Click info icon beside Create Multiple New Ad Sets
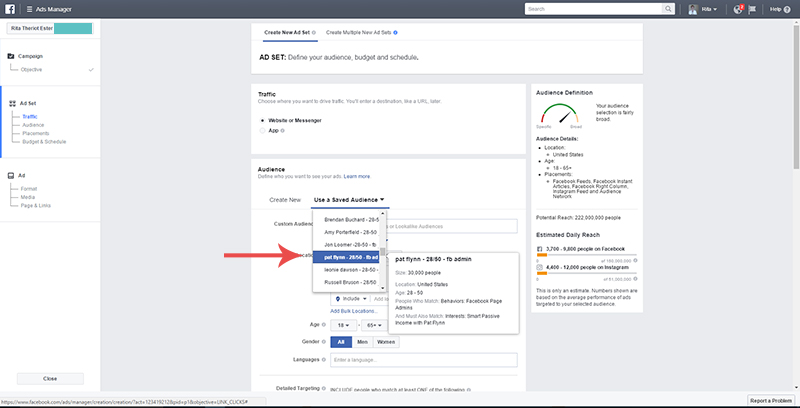 pyautogui.click(x=395, y=32)
